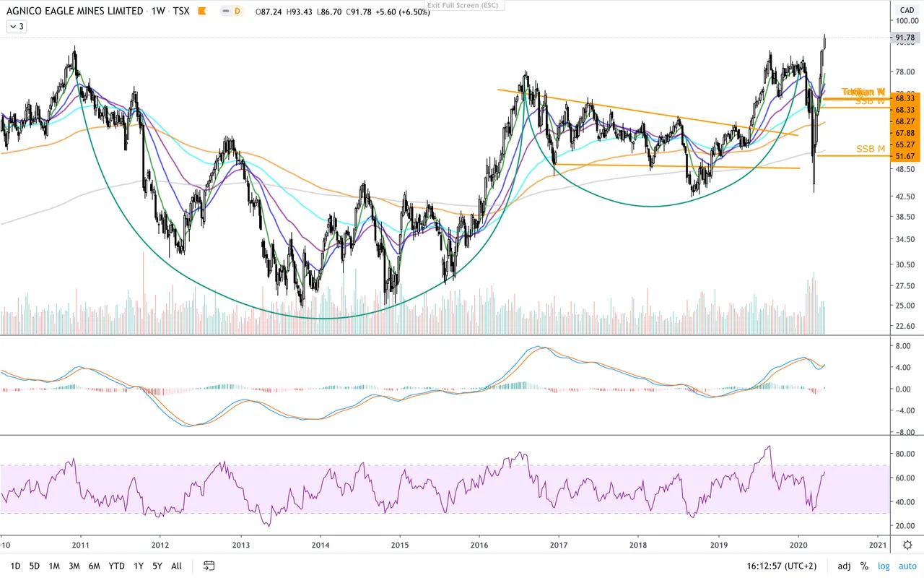Click Exit Full Screen (ESC) button

pyautogui.click(x=463, y=5)
